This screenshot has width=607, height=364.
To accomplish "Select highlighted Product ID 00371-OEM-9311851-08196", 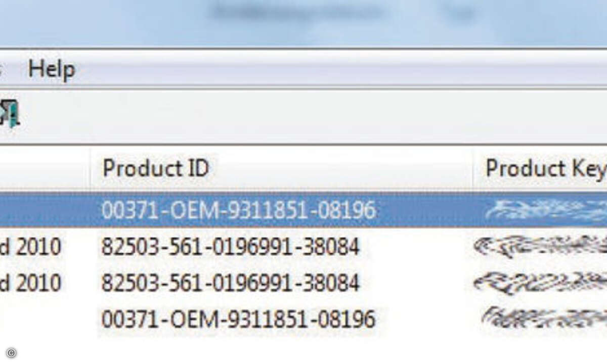I will (x=239, y=210).
